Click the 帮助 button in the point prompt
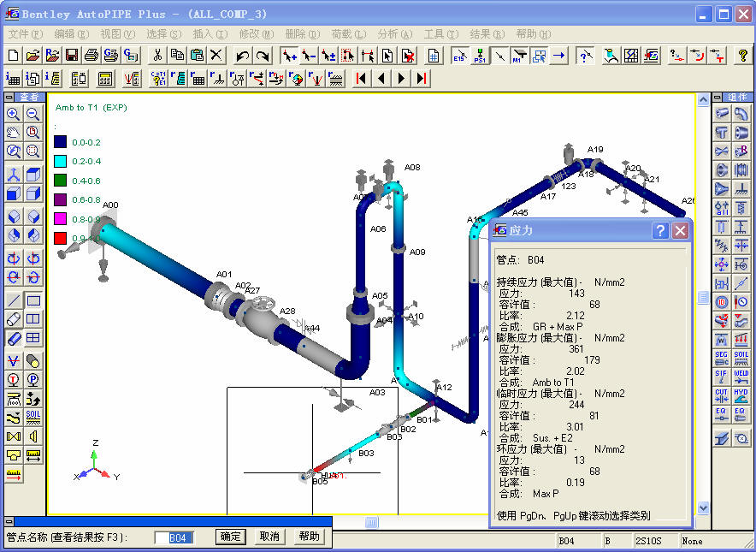 pos(309,537)
